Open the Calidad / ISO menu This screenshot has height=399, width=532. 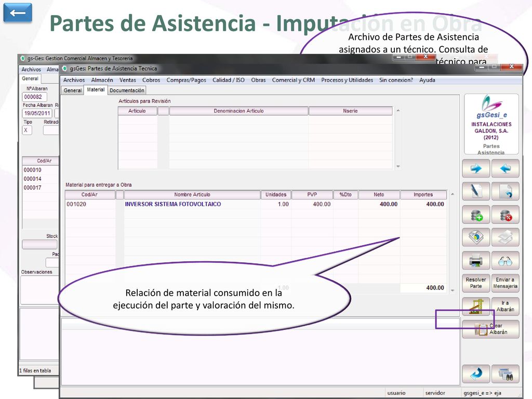(x=229, y=80)
